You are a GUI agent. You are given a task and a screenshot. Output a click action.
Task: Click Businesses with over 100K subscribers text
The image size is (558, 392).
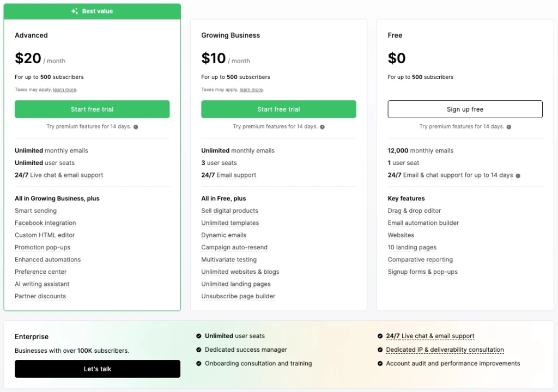click(x=72, y=351)
